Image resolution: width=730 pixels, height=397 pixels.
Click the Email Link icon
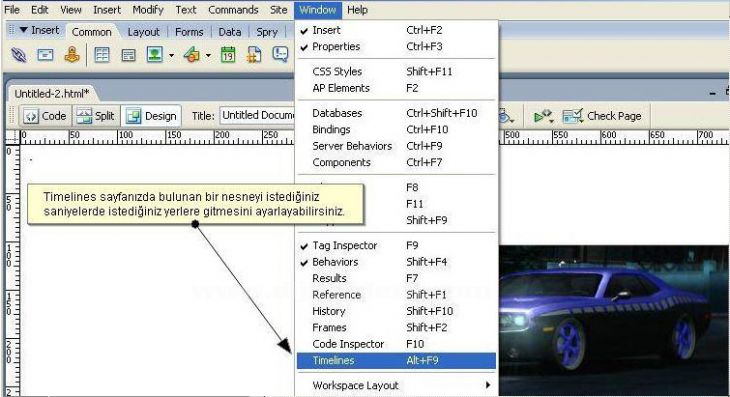click(45, 55)
